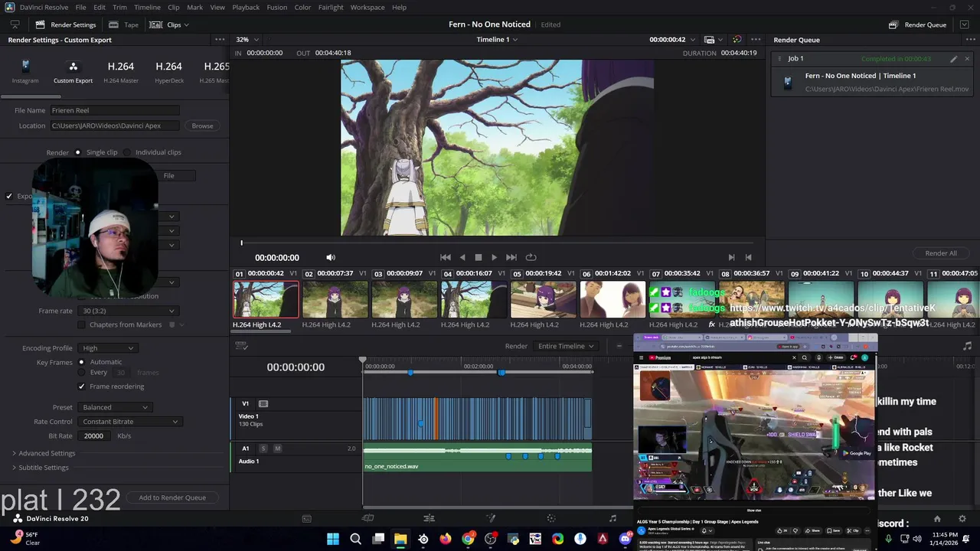
Task: Toggle auto select on Video 1 track
Action: click(263, 403)
